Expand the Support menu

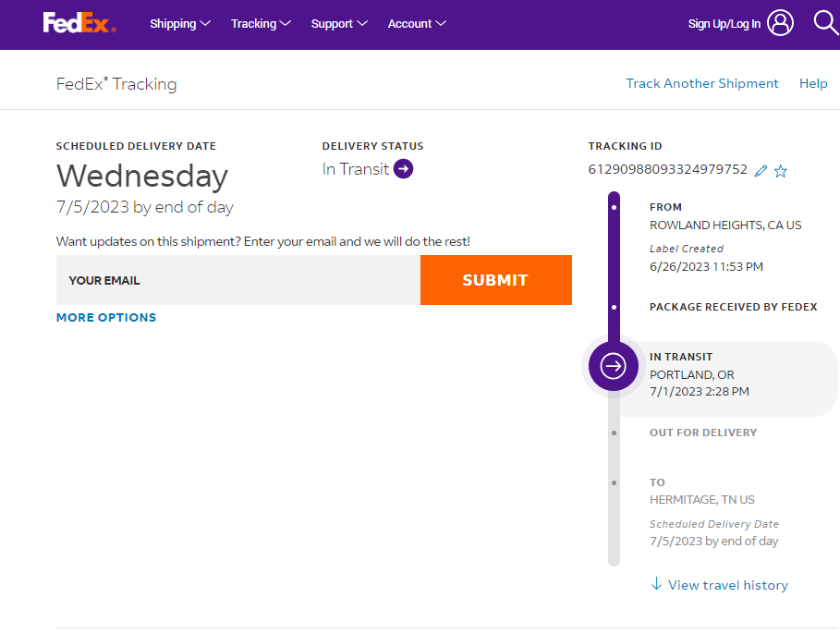click(339, 24)
